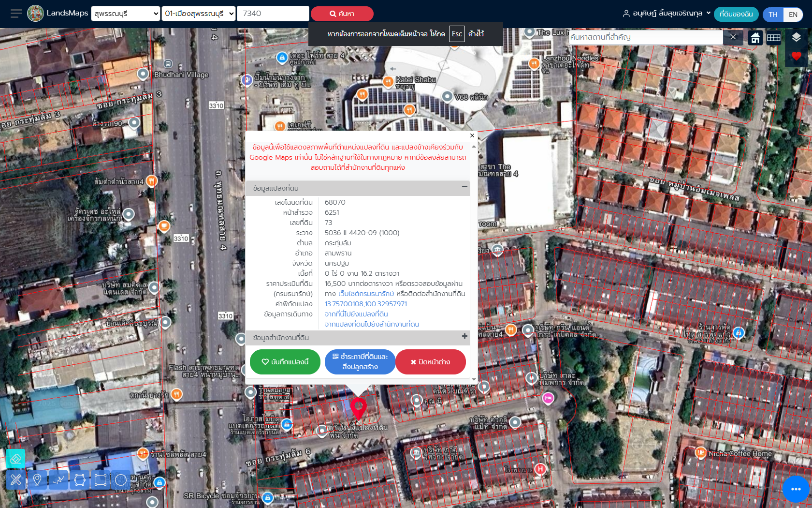
Task: Open the parcel coordinates link 13.75700108,100.32957971
Action: (365, 304)
